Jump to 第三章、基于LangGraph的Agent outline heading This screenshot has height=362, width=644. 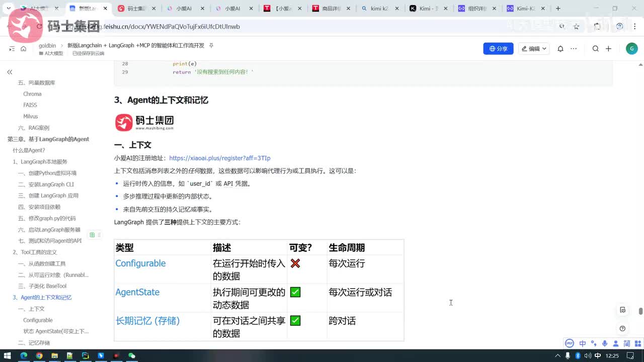48,139
